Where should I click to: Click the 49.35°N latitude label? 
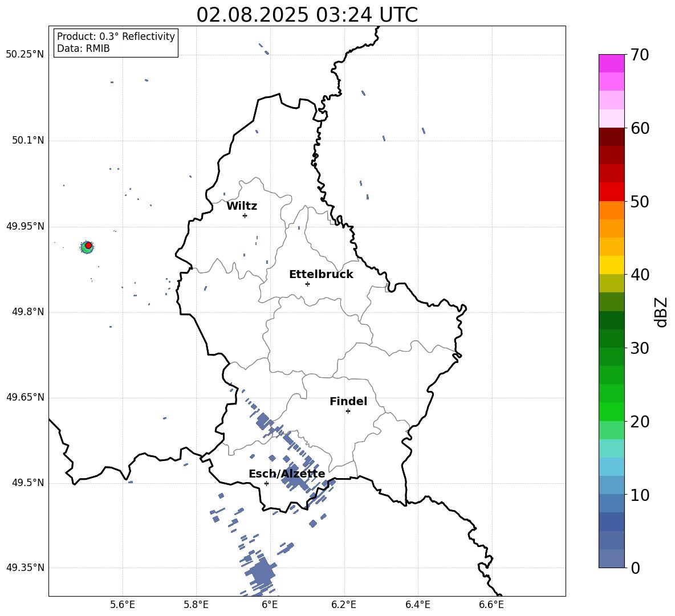click(x=25, y=568)
